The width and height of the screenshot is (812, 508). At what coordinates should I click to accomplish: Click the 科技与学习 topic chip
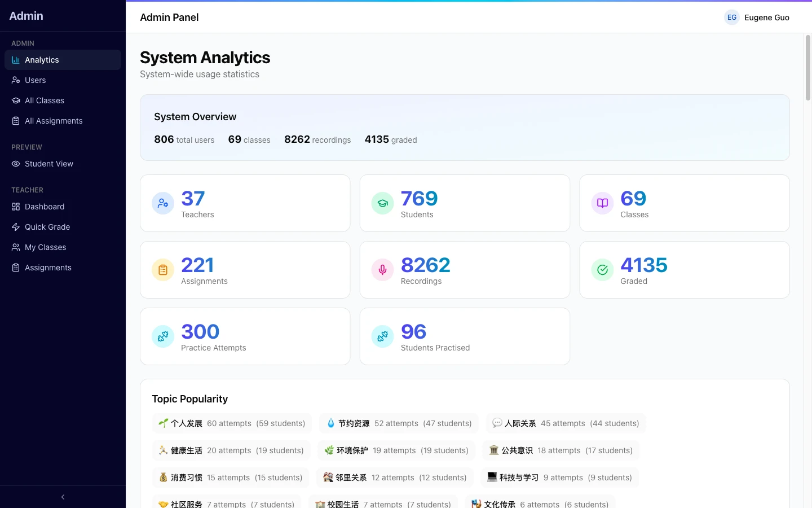(560, 478)
